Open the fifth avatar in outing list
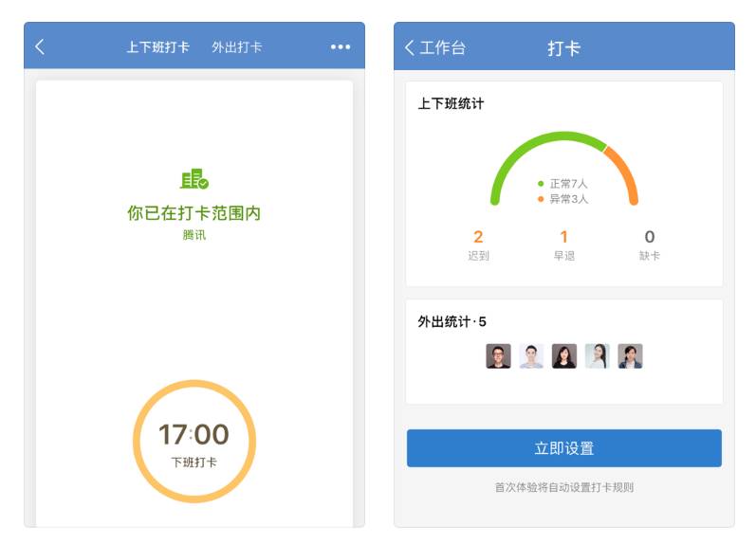The width and height of the screenshot is (756, 544). pos(630,356)
